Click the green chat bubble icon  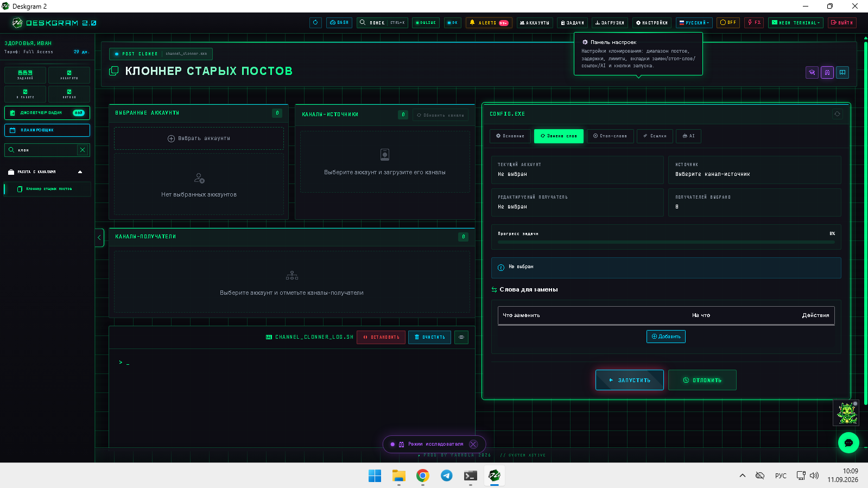pos(848,442)
